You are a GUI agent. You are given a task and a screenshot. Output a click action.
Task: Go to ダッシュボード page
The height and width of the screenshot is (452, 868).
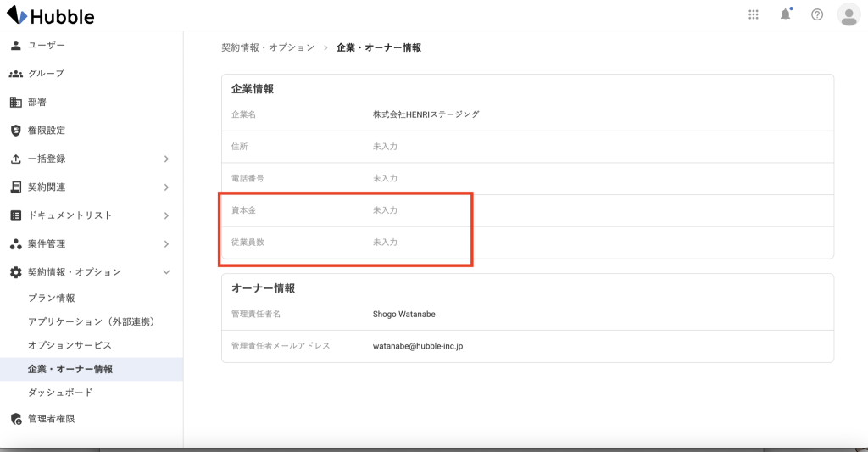point(60,393)
